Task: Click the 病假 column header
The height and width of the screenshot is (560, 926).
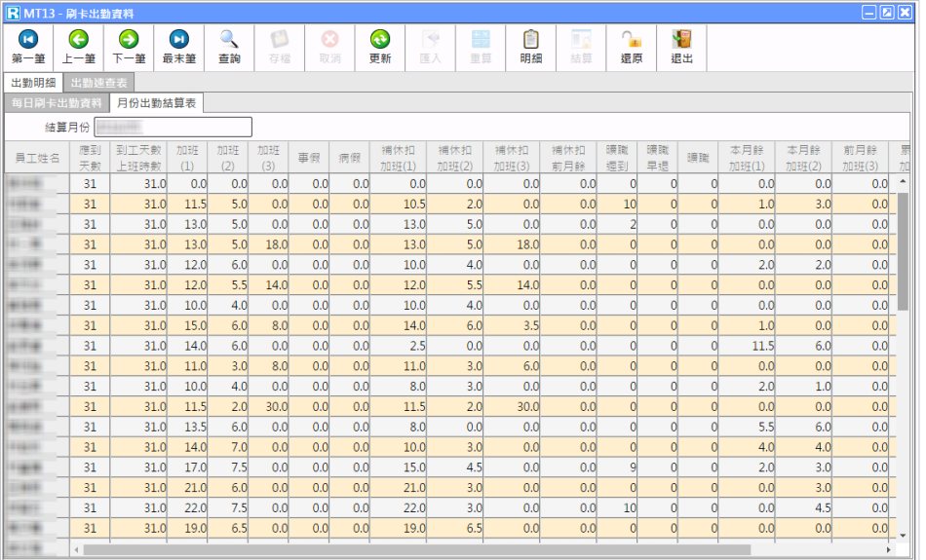Action: click(350, 158)
